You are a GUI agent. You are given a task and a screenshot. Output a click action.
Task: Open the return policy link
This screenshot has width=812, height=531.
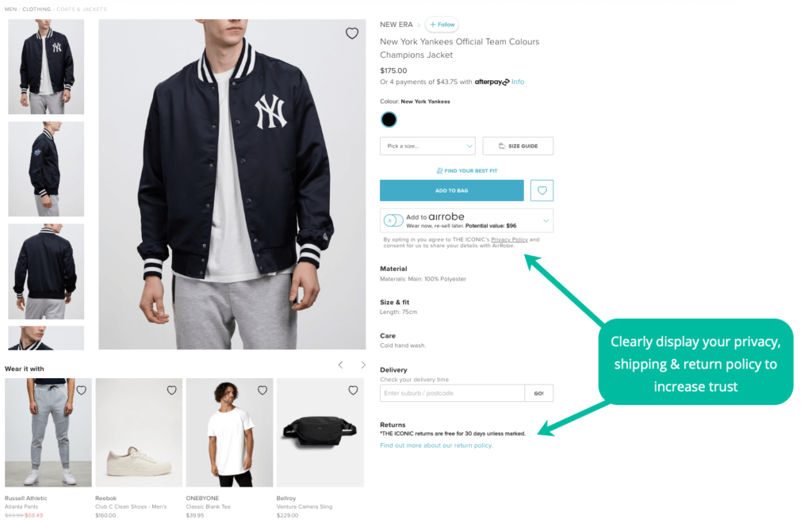pos(436,445)
